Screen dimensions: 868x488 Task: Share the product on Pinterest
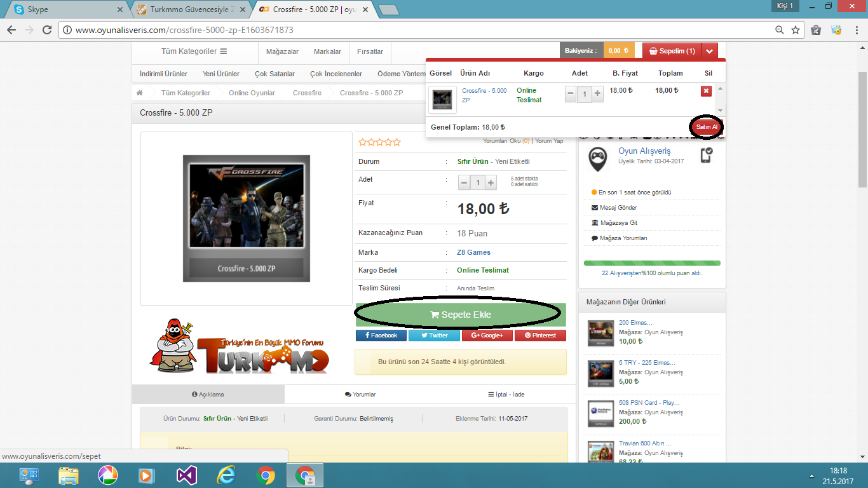coord(540,335)
